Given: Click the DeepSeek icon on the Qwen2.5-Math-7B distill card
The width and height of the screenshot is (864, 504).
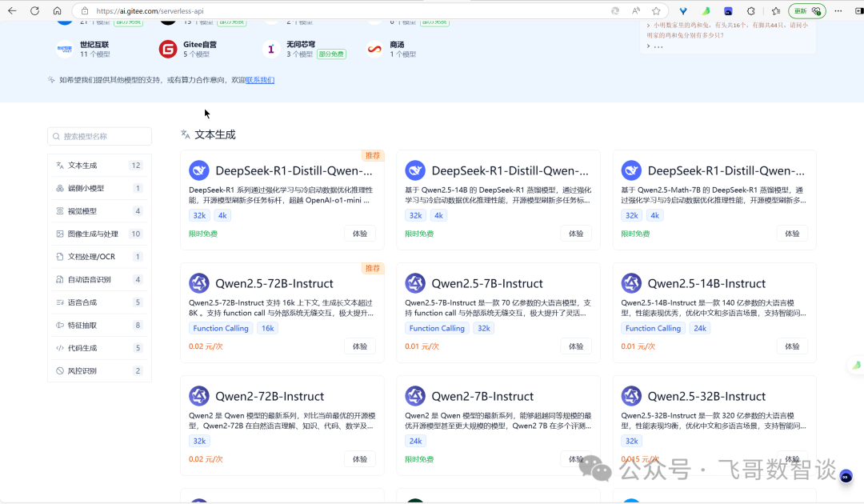Looking at the screenshot, I should pos(631,170).
